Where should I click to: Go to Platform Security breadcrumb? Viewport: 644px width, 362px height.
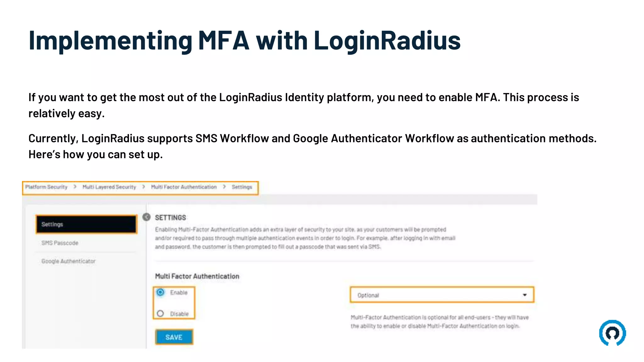point(46,187)
